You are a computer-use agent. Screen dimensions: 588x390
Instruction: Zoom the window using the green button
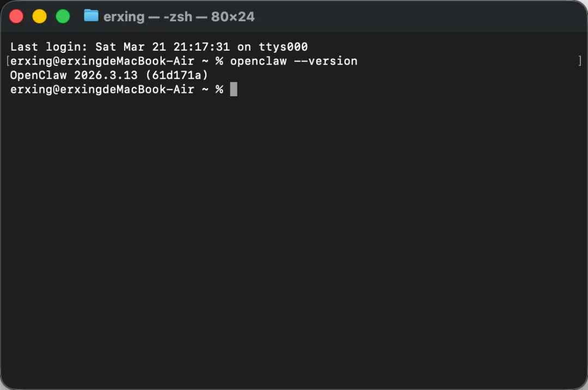[63, 16]
